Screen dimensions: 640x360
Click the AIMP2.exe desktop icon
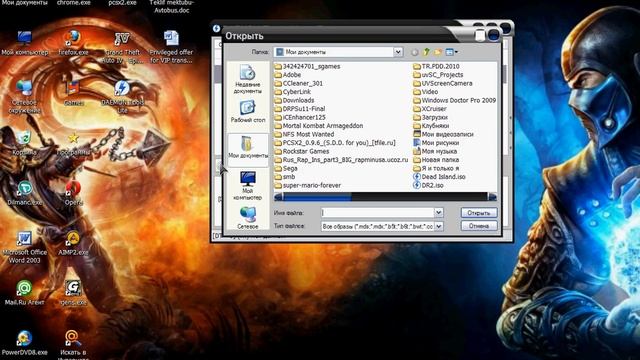(73, 243)
